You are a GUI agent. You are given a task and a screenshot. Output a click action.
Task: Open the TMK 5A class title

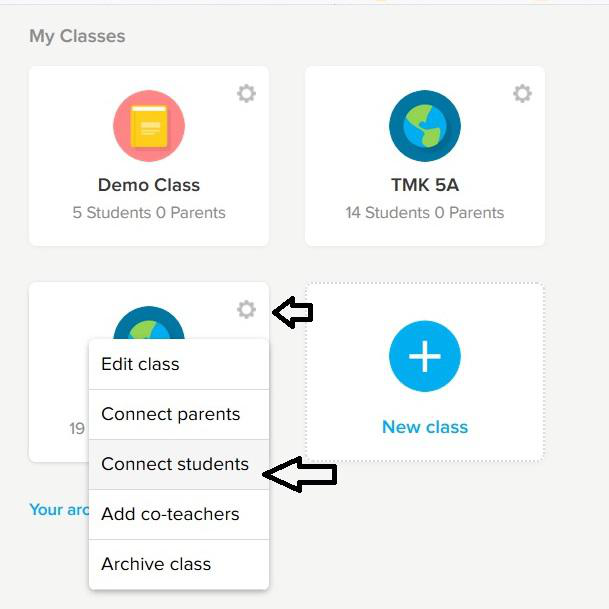point(425,185)
